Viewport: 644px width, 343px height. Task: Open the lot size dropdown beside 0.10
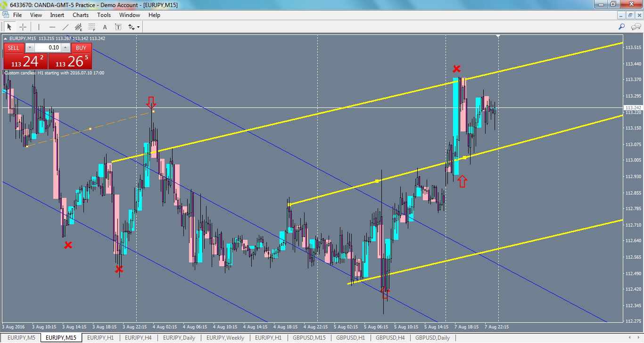(x=30, y=48)
